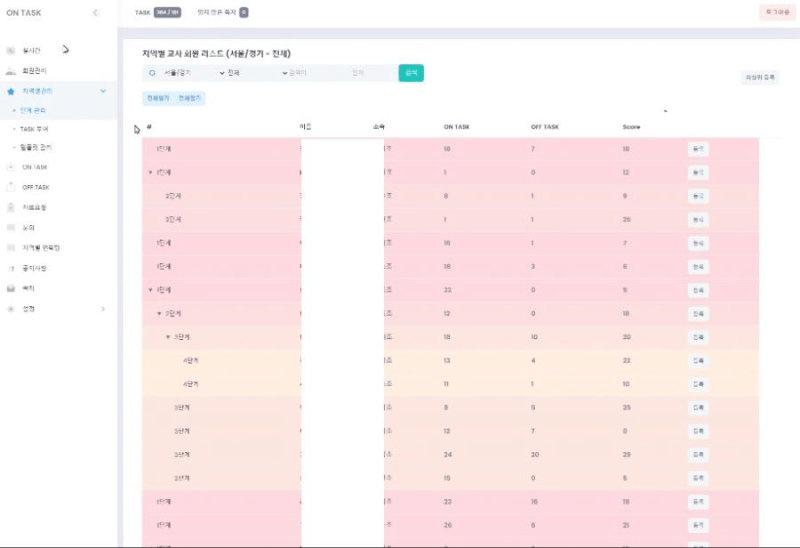Viewport: 800px width, 548px height.
Task: Open the OFF TASK sidebar page
Action: click(36, 187)
